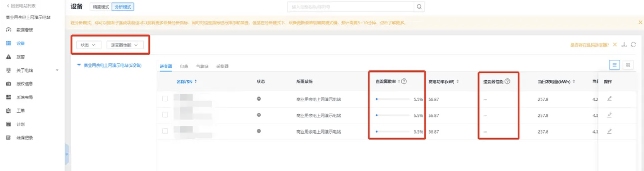644x171 pixels.
Task: Switch to the 气象站 tab
Action: [202, 66]
